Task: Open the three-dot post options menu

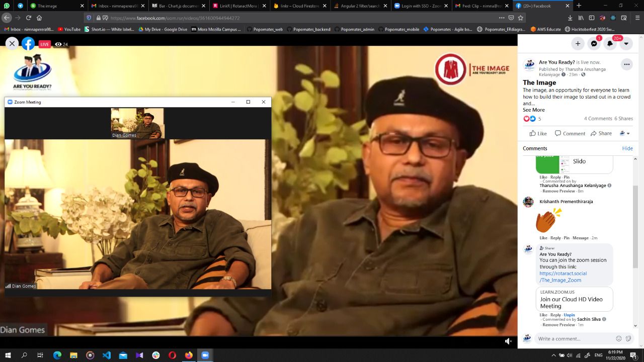Action: 626,64
